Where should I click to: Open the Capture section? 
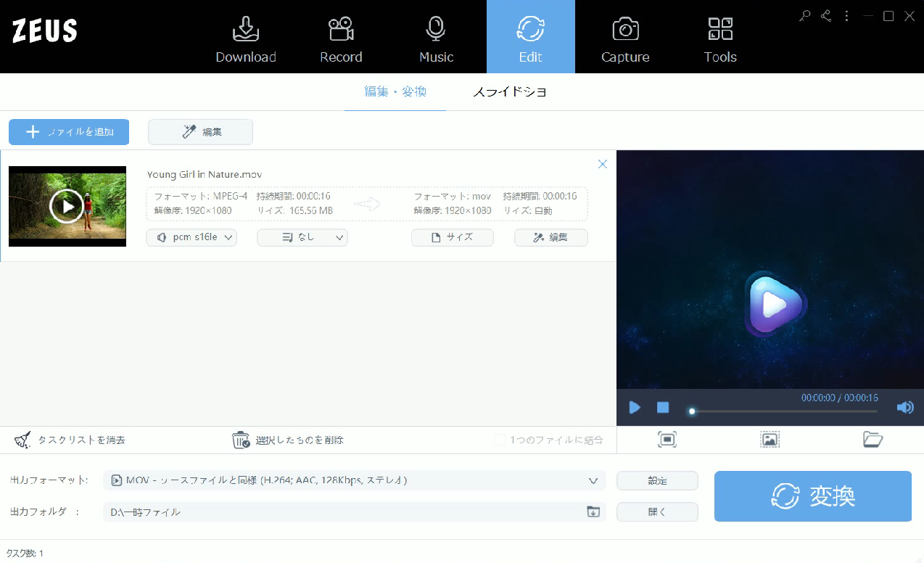(x=625, y=38)
